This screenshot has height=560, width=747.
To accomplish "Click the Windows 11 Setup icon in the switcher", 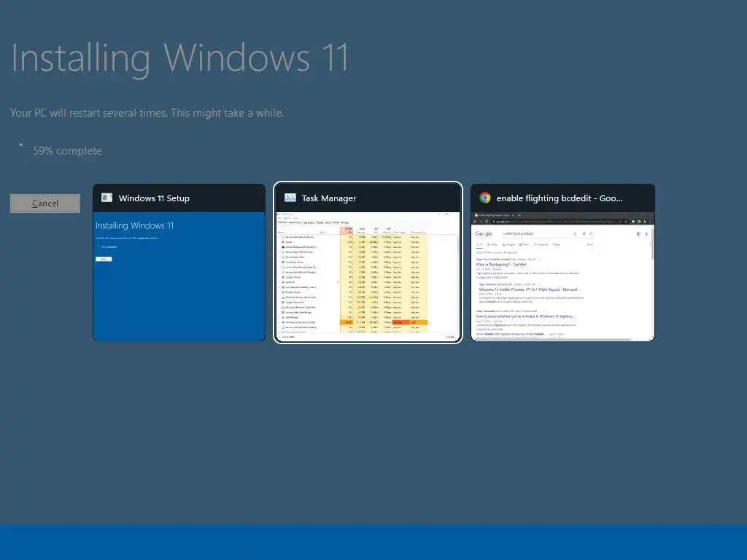I will click(x=107, y=198).
